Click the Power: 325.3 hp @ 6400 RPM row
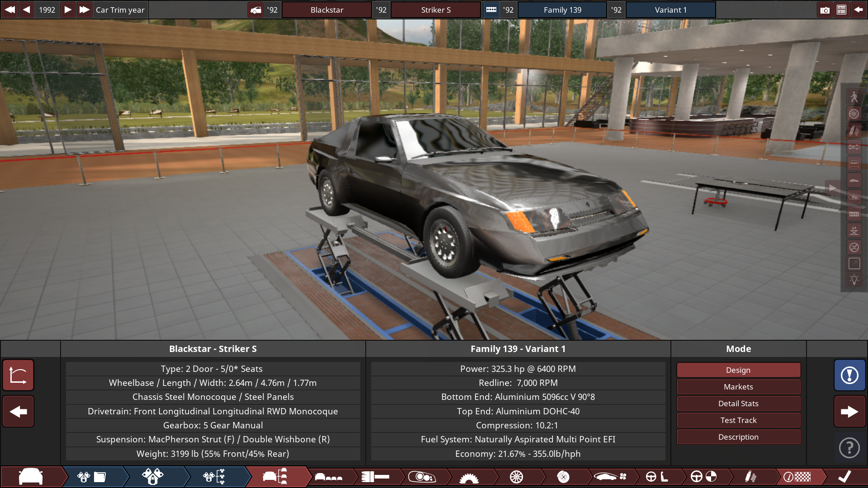Viewport: 868px width, 488px height. (518, 369)
